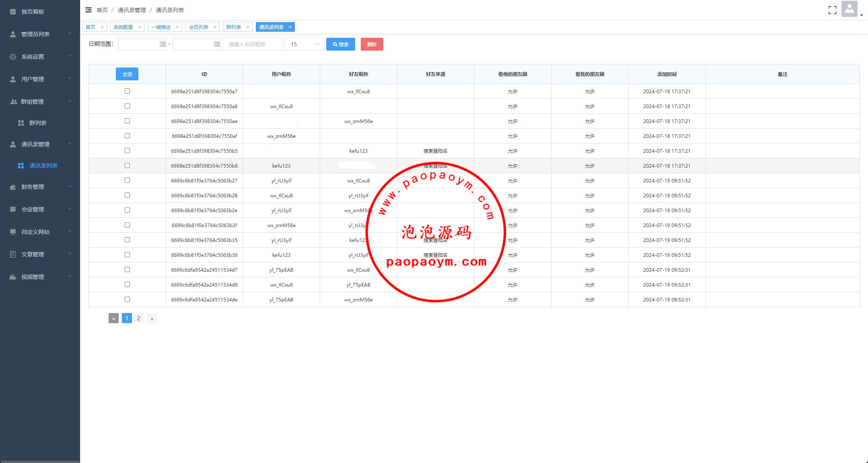Select checkbox for row ending 534de
The width and height of the screenshot is (868, 463).
pos(127,299)
